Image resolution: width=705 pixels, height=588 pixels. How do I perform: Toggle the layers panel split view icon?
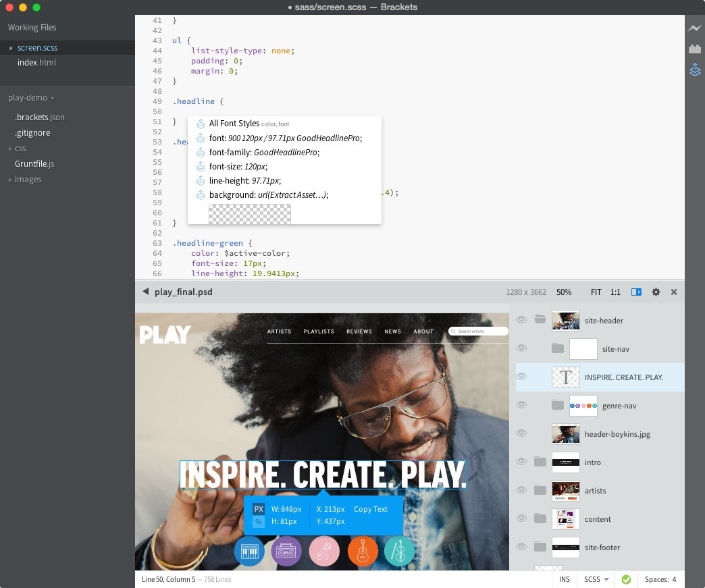pyautogui.click(x=636, y=292)
